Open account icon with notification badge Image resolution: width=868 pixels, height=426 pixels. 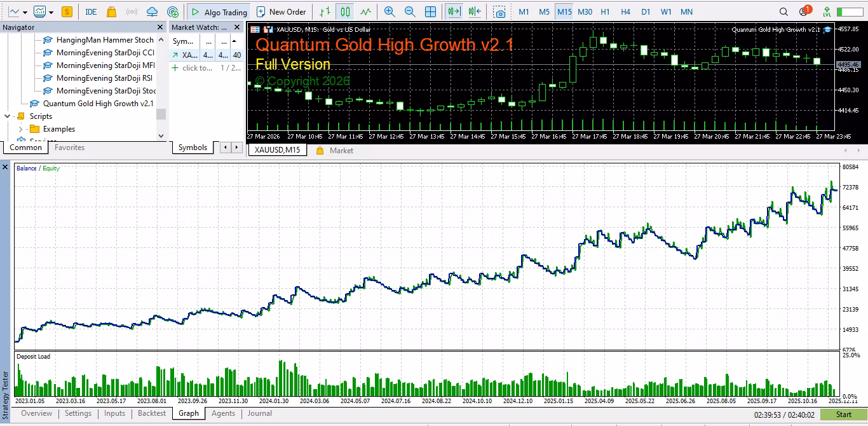point(804,11)
